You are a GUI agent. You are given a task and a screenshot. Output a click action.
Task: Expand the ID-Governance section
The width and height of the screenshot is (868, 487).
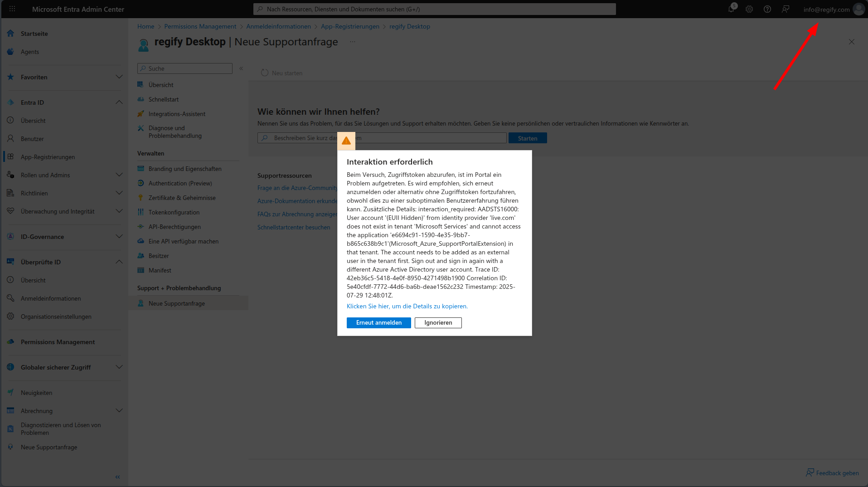(119, 237)
